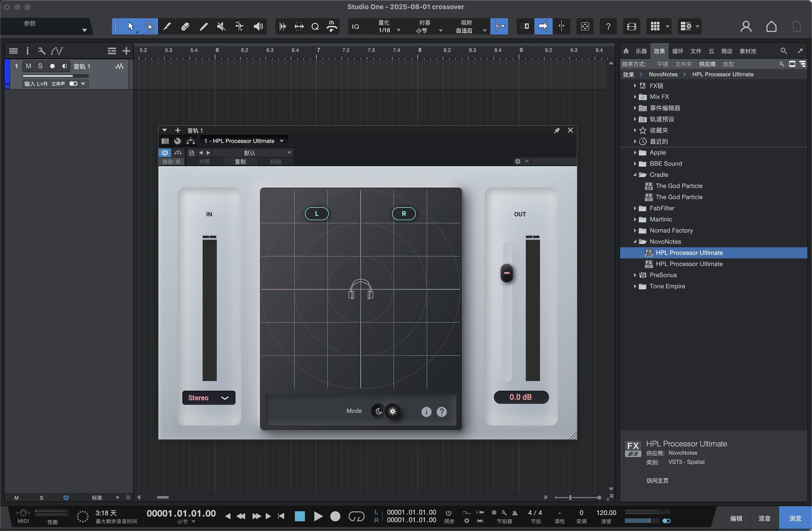The image size is (812, 531).
Task: Show automation curve icon in track header
Action: (57, 51)
